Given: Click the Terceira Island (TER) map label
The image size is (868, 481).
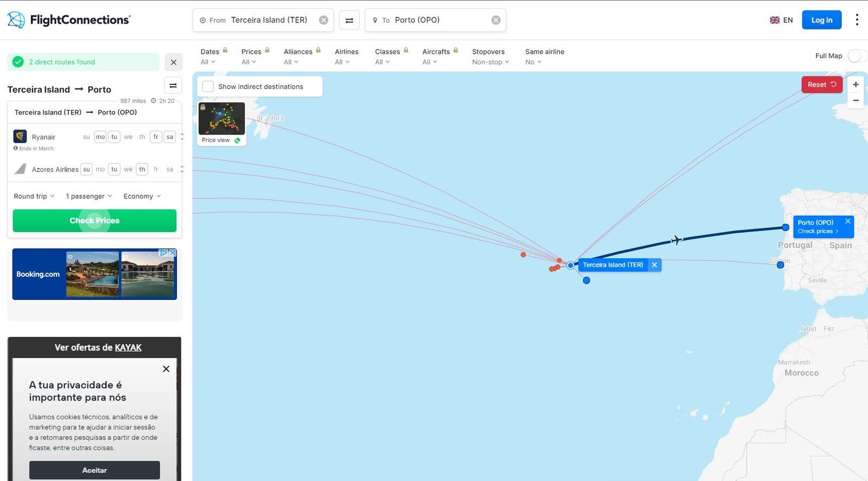Looking at the screenshot, I should pyautogui.click(x=612, y=265).
